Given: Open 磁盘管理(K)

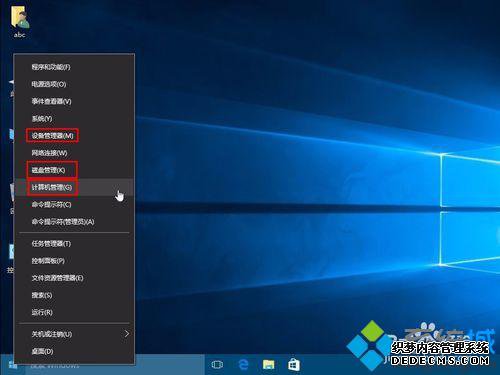Looking at the screenshot, I should pyautogui.click(x=74, y=170).
